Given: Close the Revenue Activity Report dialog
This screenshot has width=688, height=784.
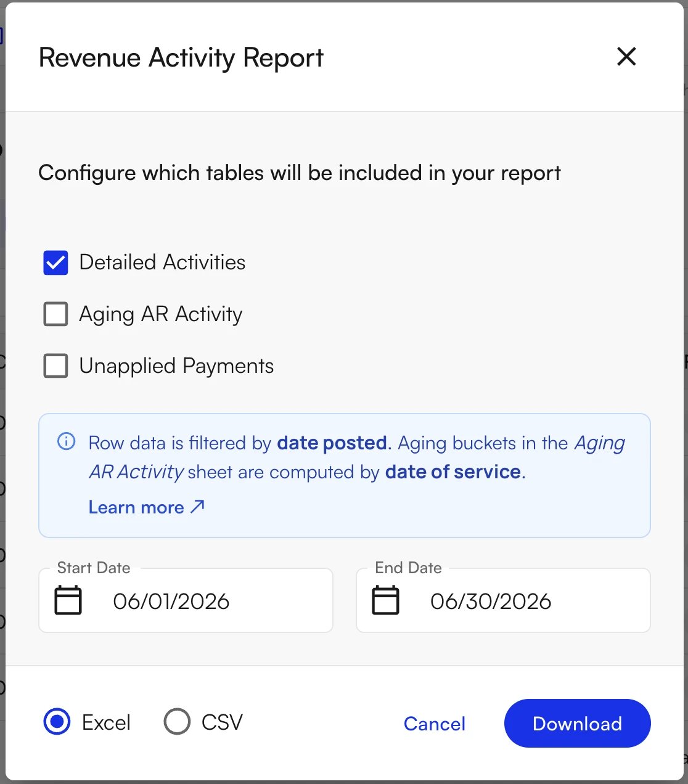Looking at the screenshot, I should point(626,57).
